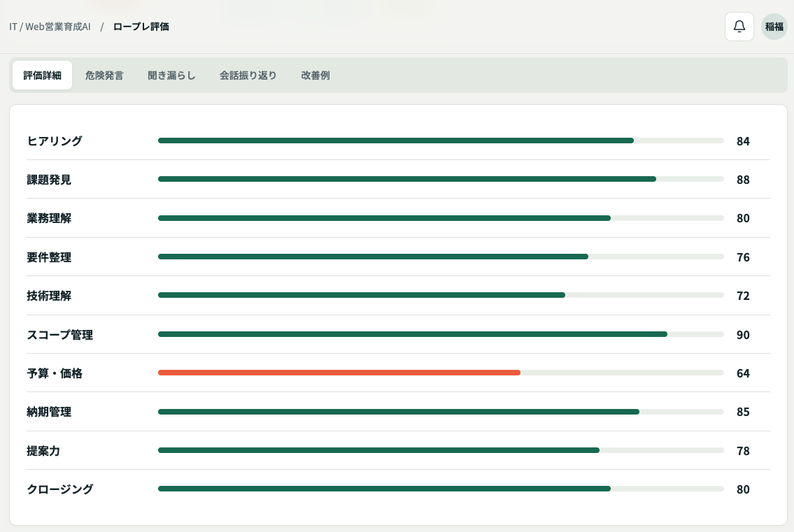
Task: Click the 要件整理 score 76
Action: click(743, 257)
